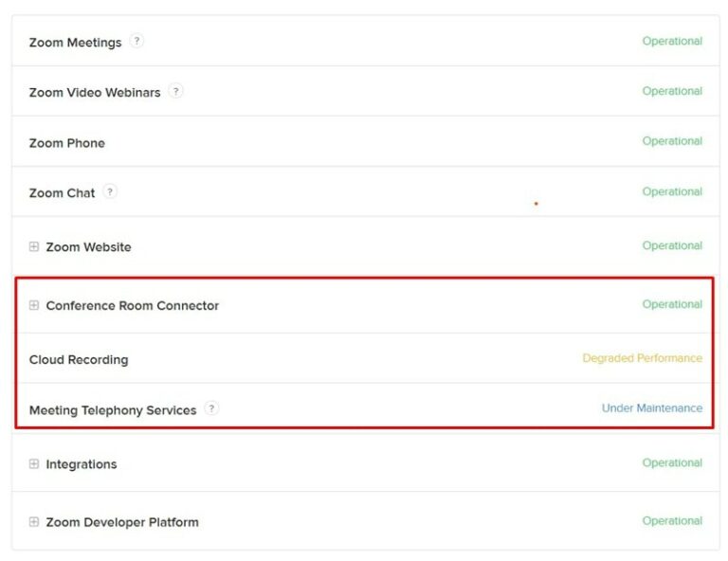Click the Degraded Performance status text
Viewport: 728px width, 561px height.
tap(642, 358)
